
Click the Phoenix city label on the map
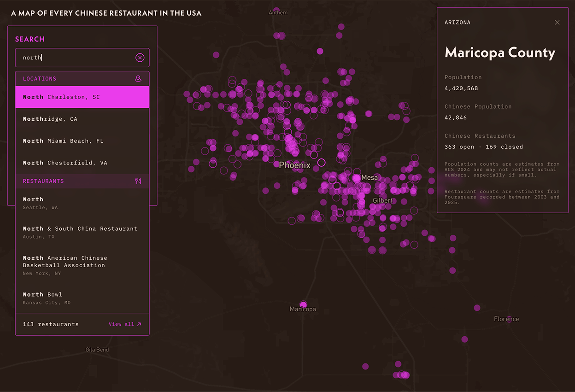click(x=295, y=165)
